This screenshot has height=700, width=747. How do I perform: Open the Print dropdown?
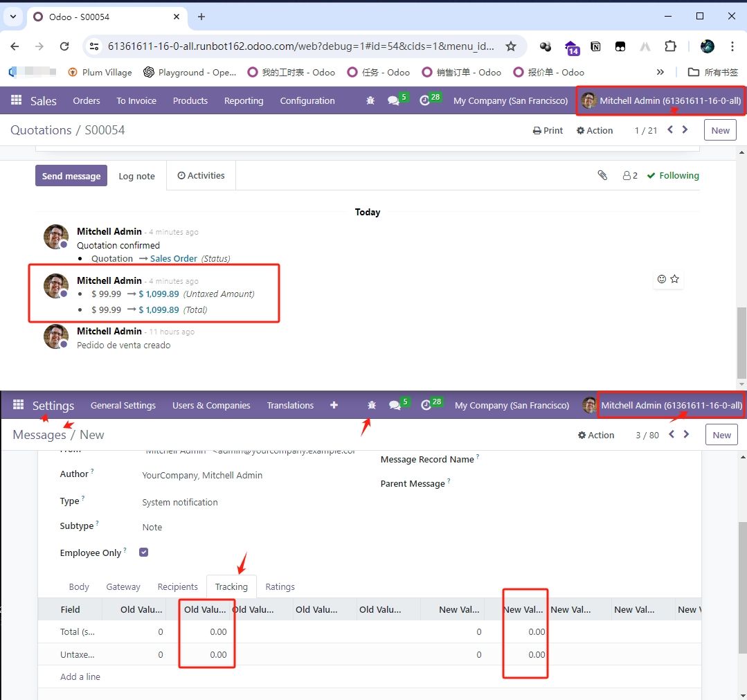coord(548,130)
